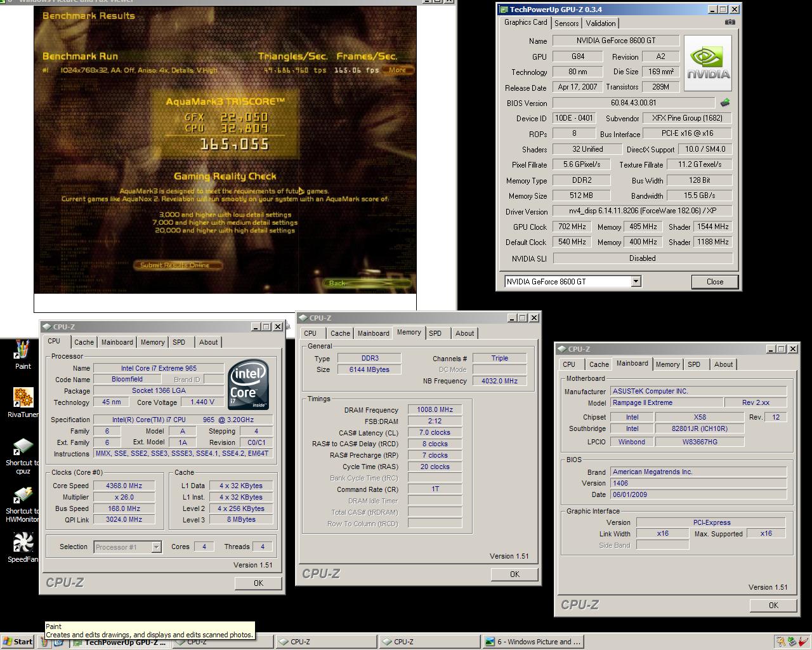Open the NVIDIA GeForce 8600 GT dropdown
The height and width of the screenshot is (650, 812).
click(636, 282)
